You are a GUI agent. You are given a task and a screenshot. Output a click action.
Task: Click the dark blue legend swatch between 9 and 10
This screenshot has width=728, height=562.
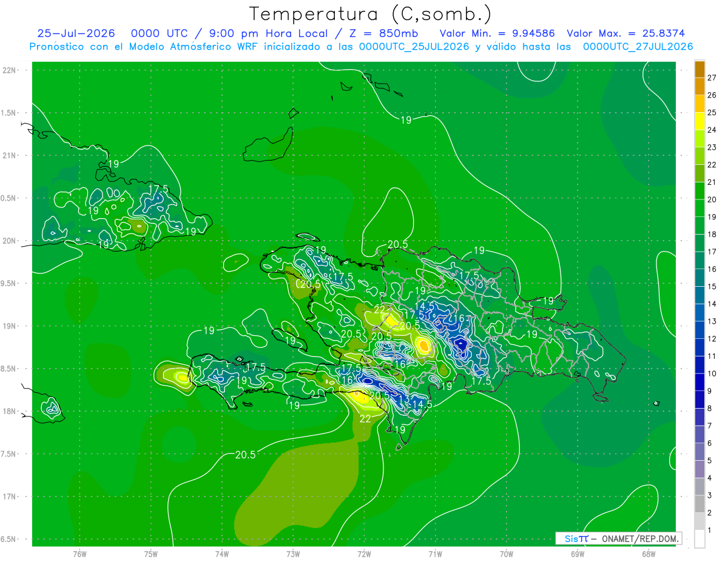point(699,383)
